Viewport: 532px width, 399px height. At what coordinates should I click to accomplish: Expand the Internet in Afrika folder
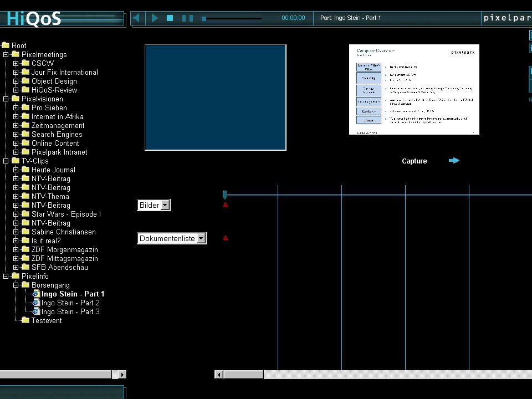click(16, 117)
